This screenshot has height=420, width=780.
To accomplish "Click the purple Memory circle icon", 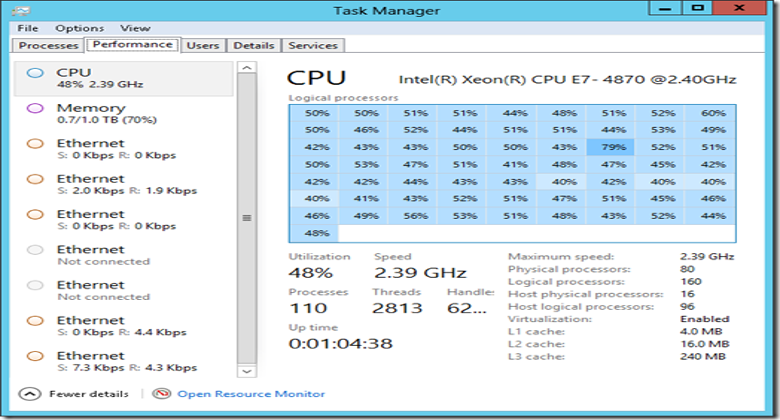I will [35, 108].
